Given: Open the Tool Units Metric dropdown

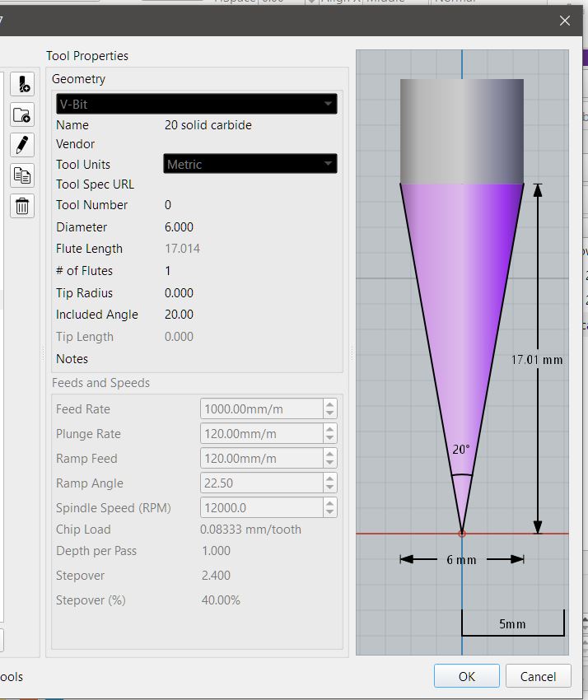Looking at the screenshot, I should [250, 164].
